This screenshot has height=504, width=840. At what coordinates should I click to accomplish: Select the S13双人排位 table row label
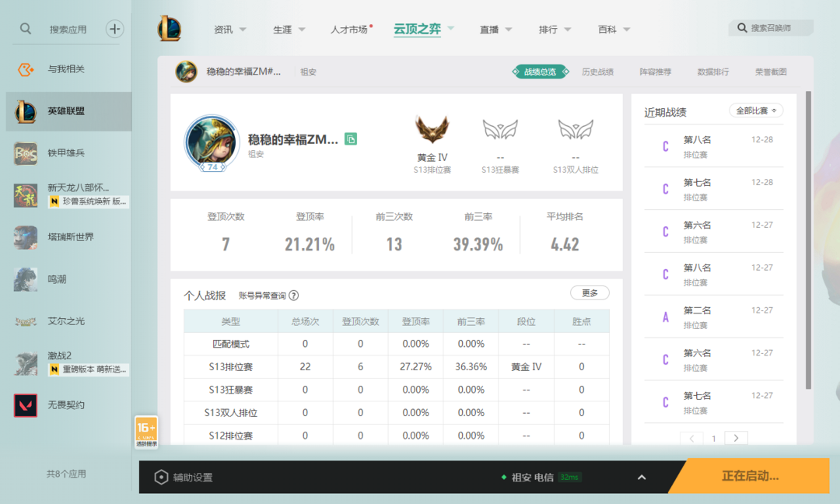tap(231, 413)
